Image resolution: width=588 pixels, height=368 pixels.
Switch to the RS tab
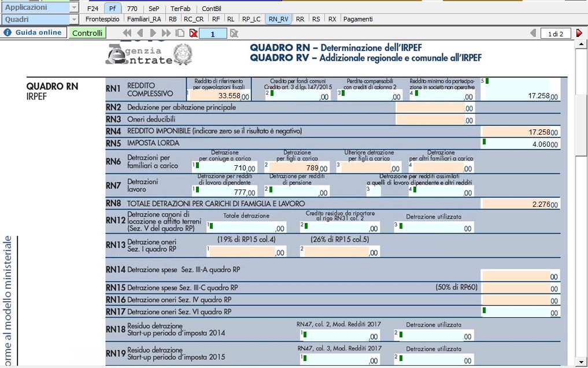point(316,19)
